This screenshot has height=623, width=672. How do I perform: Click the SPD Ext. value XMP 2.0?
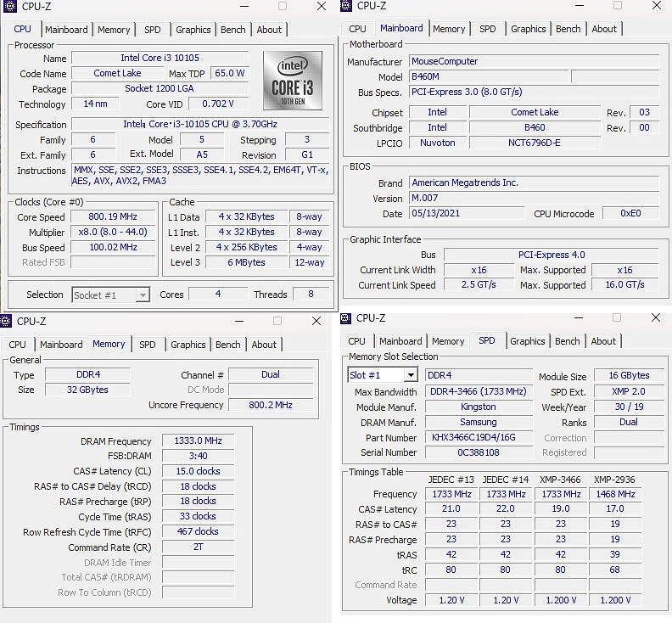point(629,391)
